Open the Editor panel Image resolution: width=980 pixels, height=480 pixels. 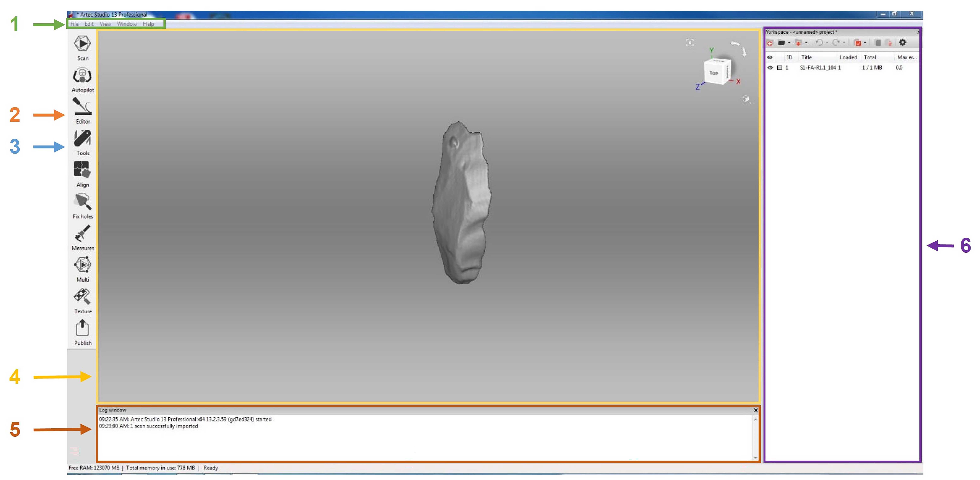[83, 111]
